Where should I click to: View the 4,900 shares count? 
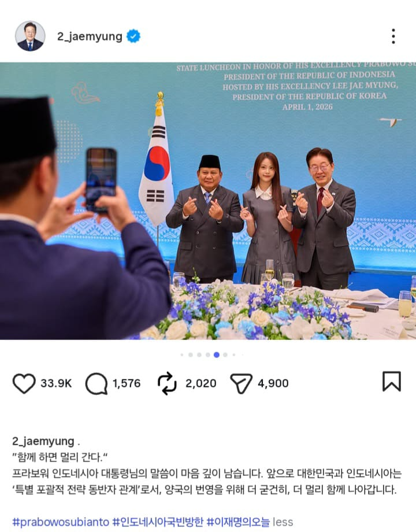(273, 383)
